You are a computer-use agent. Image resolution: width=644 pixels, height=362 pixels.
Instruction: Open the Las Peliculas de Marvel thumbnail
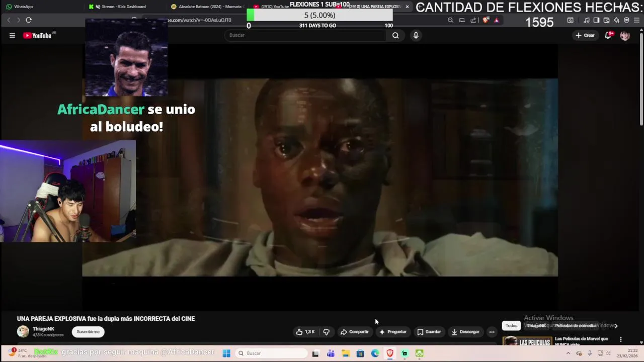tap(527, 341)
